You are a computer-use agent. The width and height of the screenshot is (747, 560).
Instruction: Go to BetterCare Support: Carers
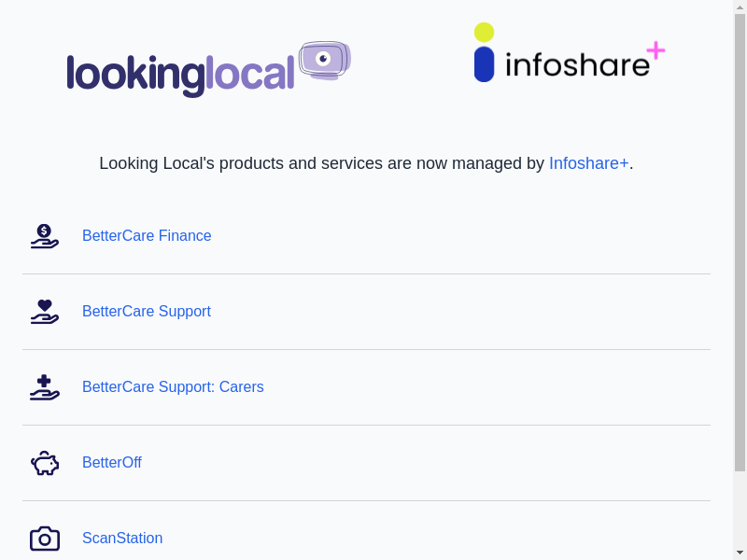pos(173,387)
